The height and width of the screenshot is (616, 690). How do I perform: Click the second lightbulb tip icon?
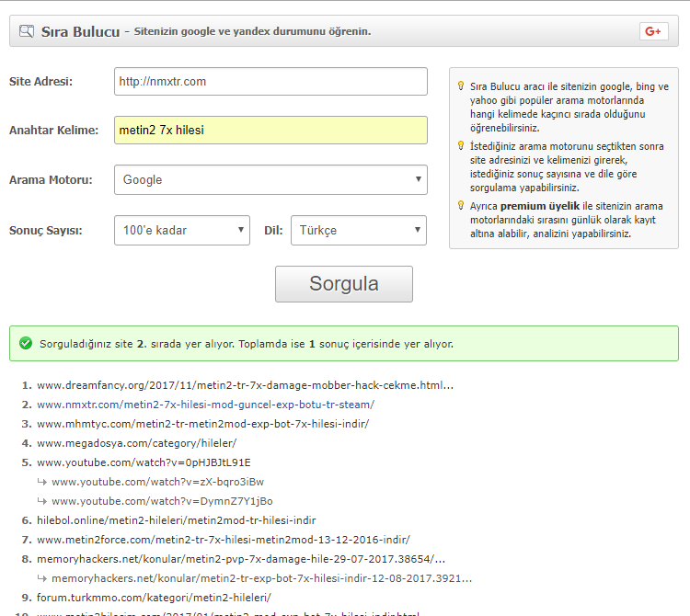[461, 145]
